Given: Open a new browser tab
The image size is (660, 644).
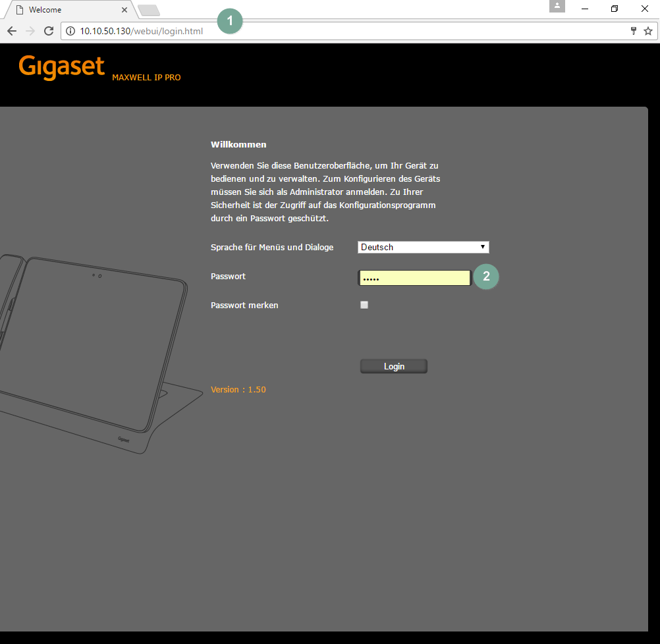Looking at the screenshot, I should tap(149, 11).
